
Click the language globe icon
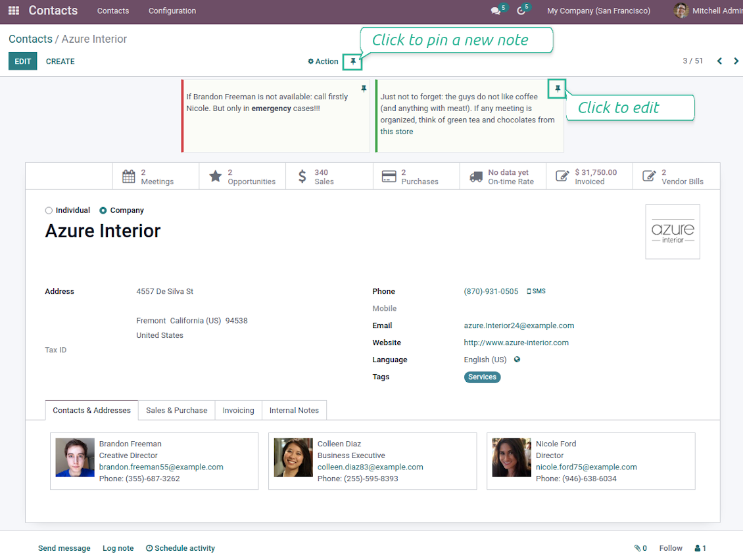pyautogui.click(x=517, y=360)
